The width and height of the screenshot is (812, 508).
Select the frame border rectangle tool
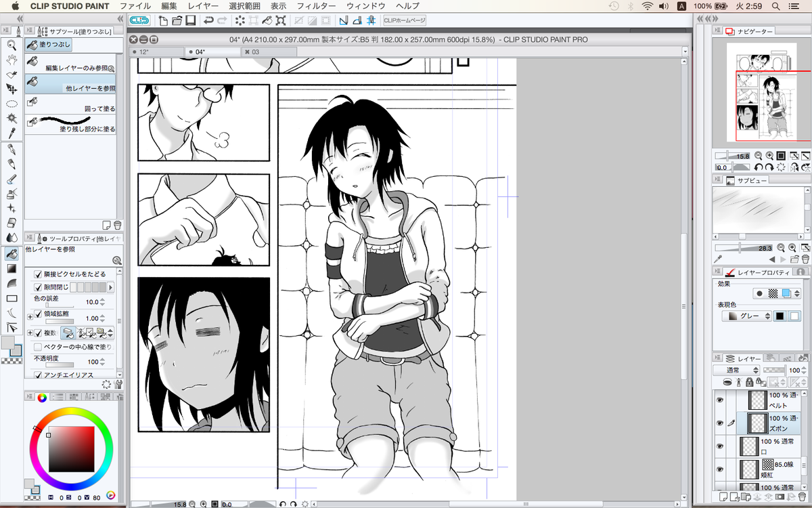pyautogui.click(x=12, y=298)
